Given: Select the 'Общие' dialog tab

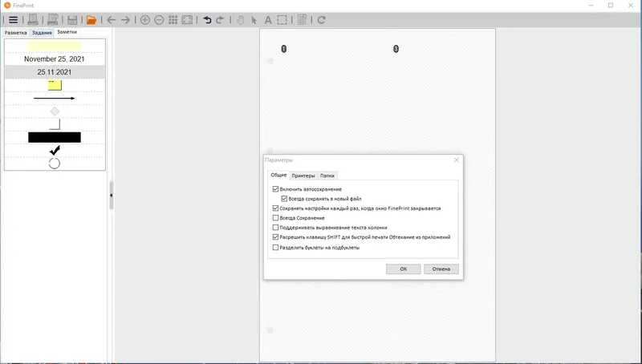Looking at the screenshot, I should (278, 175).
